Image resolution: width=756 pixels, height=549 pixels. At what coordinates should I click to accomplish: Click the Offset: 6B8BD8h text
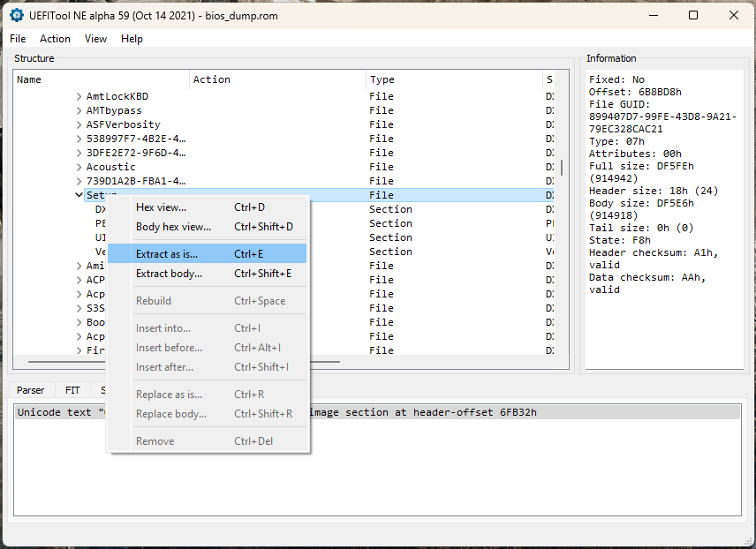[x=635, y=92]
